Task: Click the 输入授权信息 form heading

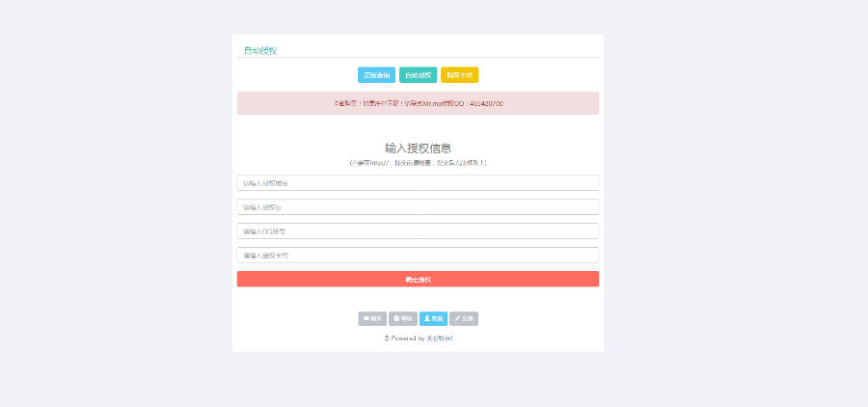Action: click(x=418, y=148)
